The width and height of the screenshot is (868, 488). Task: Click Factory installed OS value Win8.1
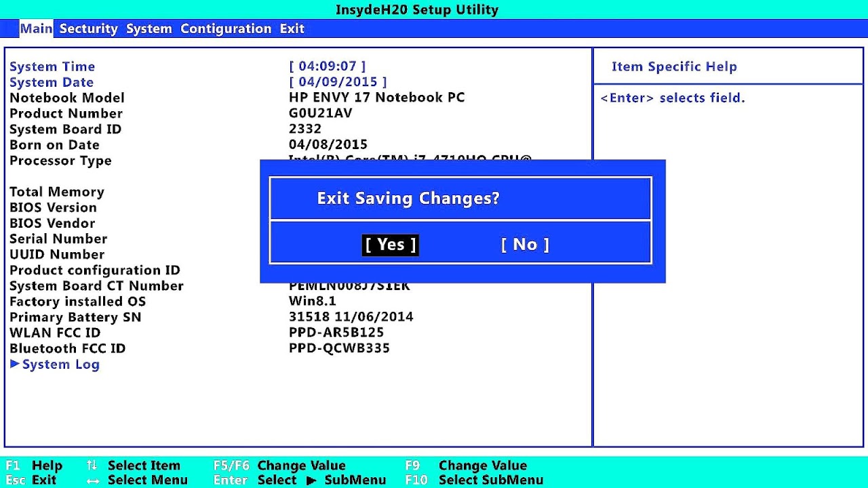313,301
